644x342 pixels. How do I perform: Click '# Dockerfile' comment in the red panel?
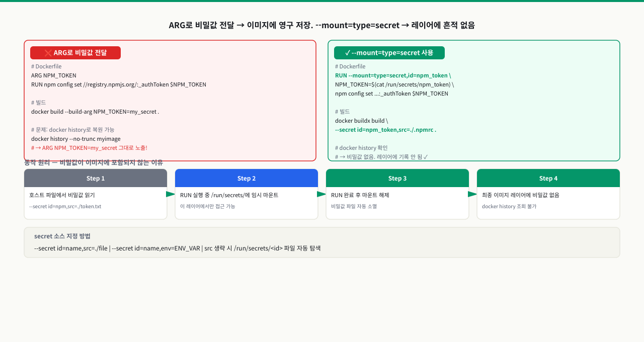click(46, 66)
